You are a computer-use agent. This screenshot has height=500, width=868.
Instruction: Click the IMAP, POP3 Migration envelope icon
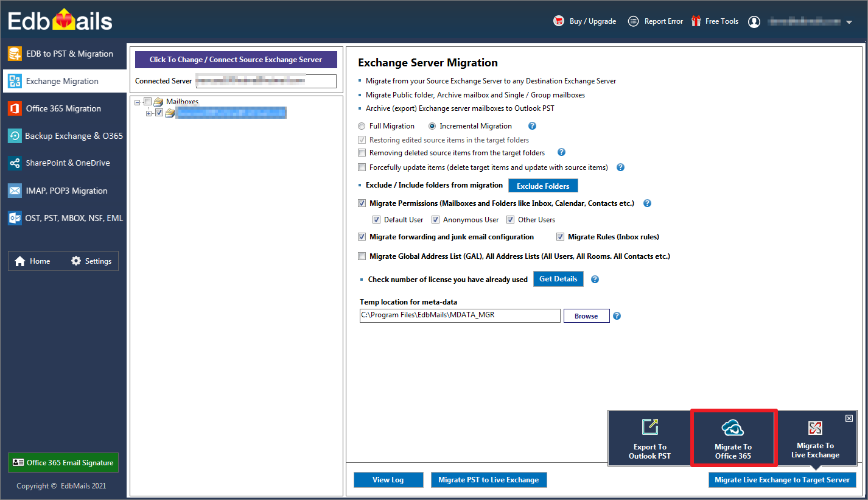pos(15,191)
